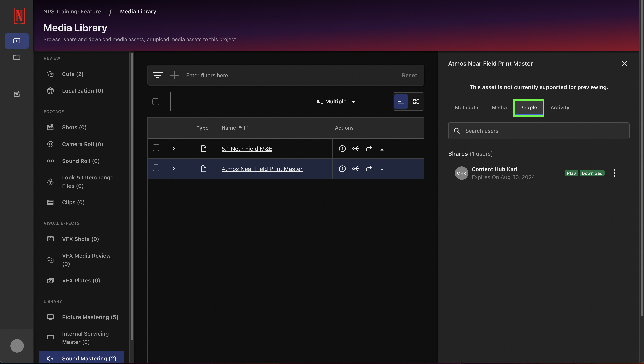Switch to grid view
The width and height of the screenshot is (644, 364).
[416, 102]
